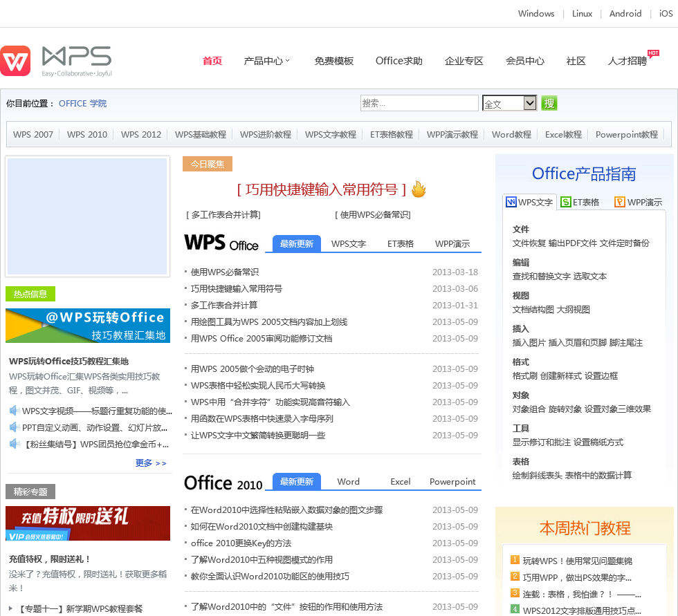Viewport: 678px width, 616px height.
Task: Click speaker icon beside PPT自定义动画 item
Action: coord(14,427)
